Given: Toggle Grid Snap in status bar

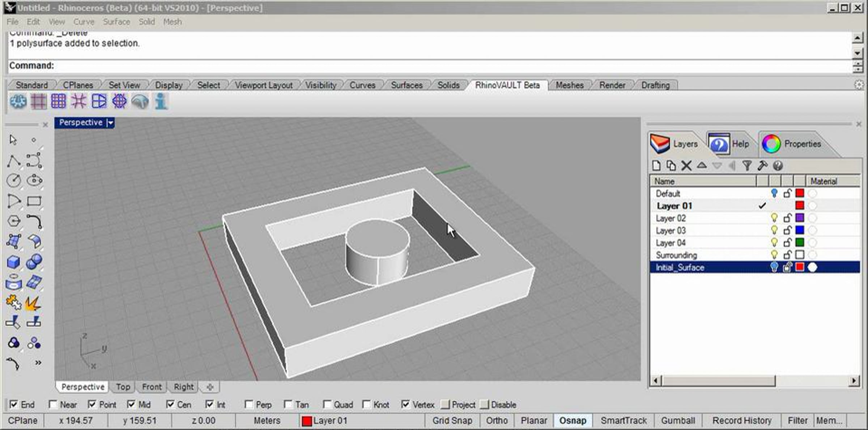Looking at the screenshot, I should [452, 421].
